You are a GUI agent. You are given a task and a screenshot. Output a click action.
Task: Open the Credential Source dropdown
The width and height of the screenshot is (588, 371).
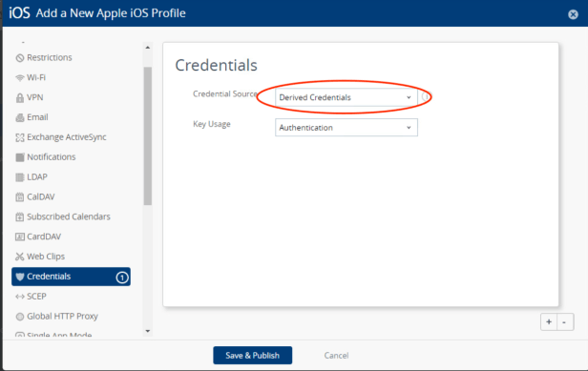[346, 97]
